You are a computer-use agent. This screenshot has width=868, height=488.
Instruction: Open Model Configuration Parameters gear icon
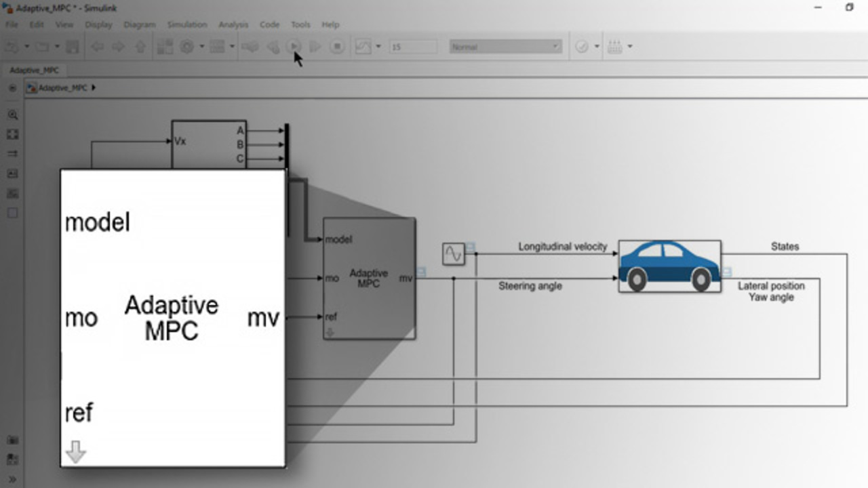(186, 47)
